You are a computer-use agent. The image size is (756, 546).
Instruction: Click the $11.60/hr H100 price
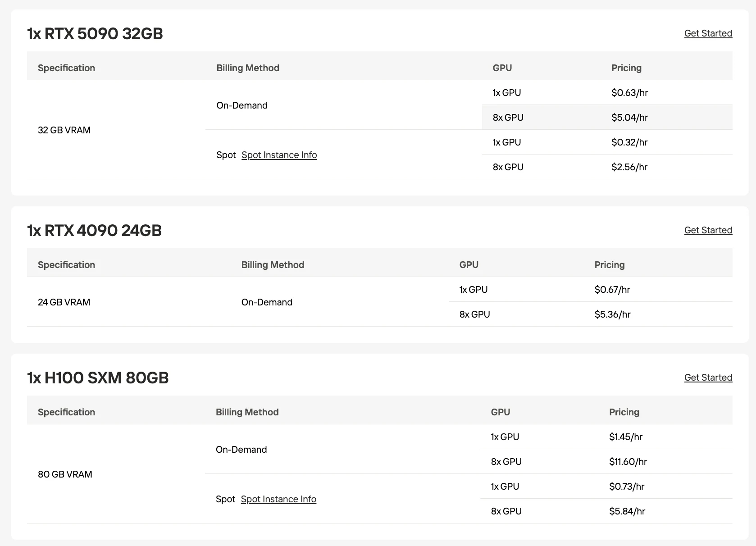628,462
